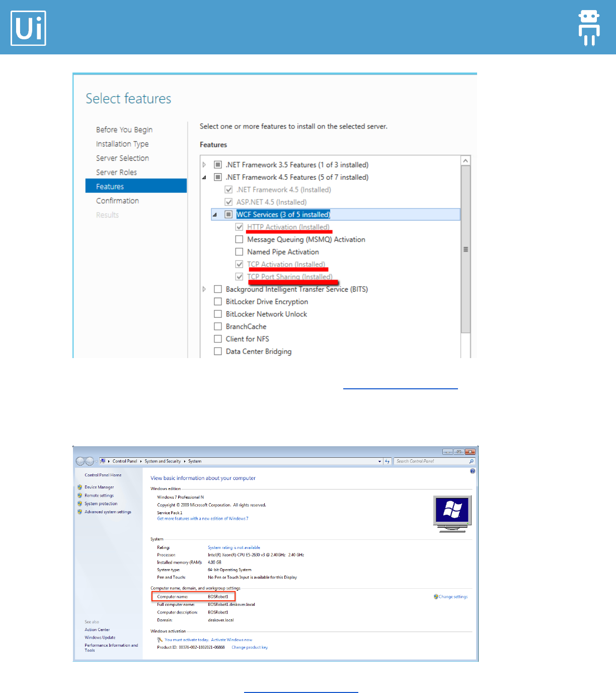Collapse the WCF Services node
Screen dimensions: 616x693
point(215,215)
